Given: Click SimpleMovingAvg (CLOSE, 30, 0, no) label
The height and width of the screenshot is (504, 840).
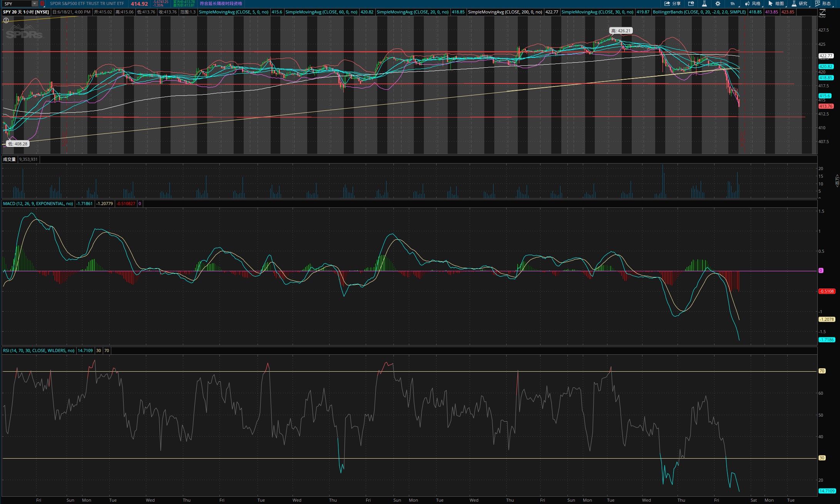Looking at the screenshot, I should [597, 12].
